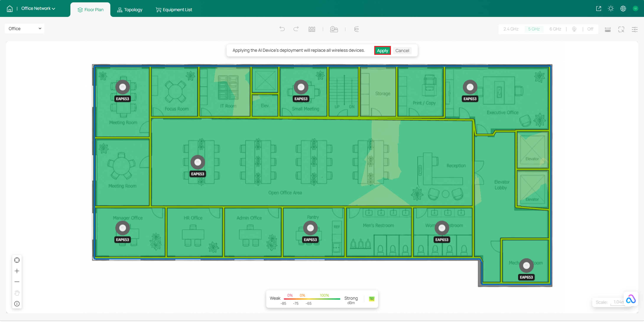Open the Equipment List tab
Image resolution: width=644 pixels, height=322 pixels.
click(x=174, y=10)
